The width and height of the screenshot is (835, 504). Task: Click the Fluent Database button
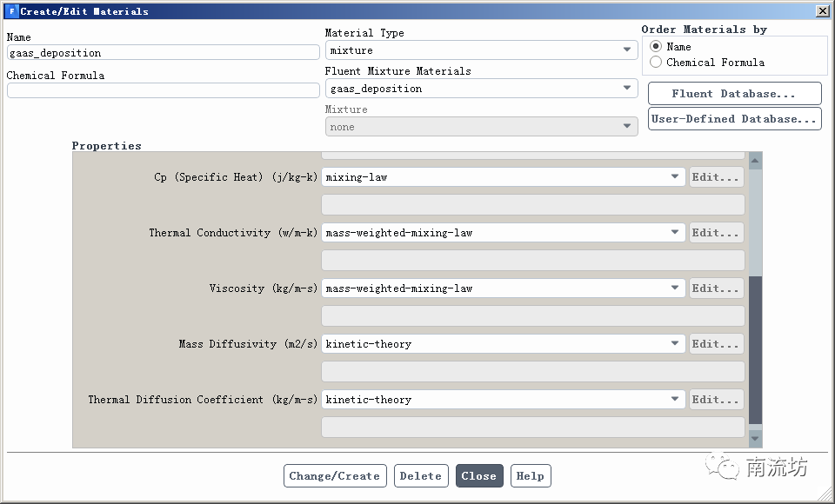[x=734, y=94]
